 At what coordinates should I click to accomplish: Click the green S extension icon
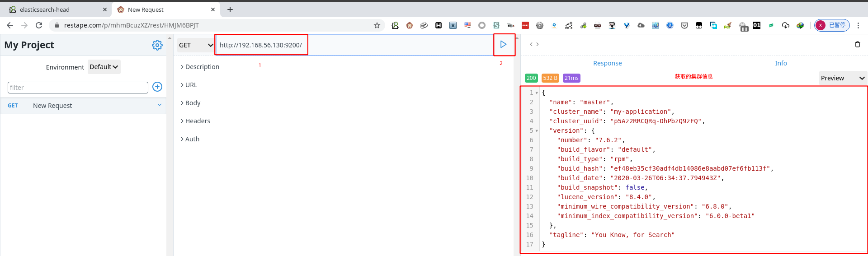coord(496,25)
